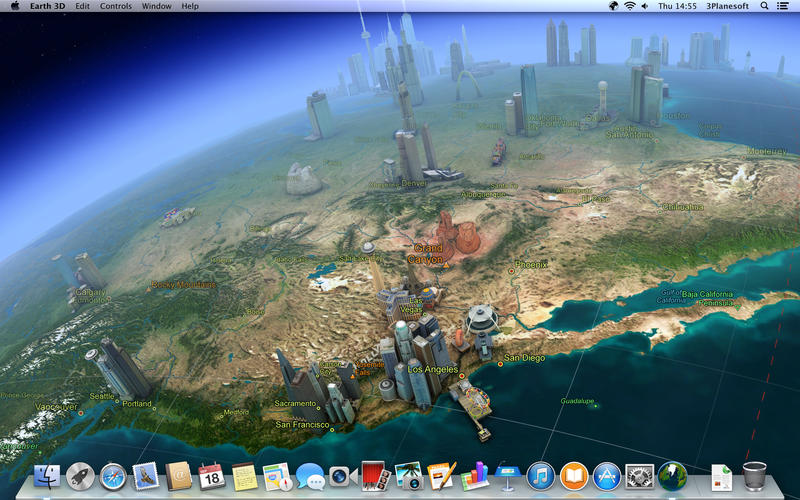Viewport: 800px width, 500px height.
Task: Open iTunes from the dock
Action: tap(540, 476)
